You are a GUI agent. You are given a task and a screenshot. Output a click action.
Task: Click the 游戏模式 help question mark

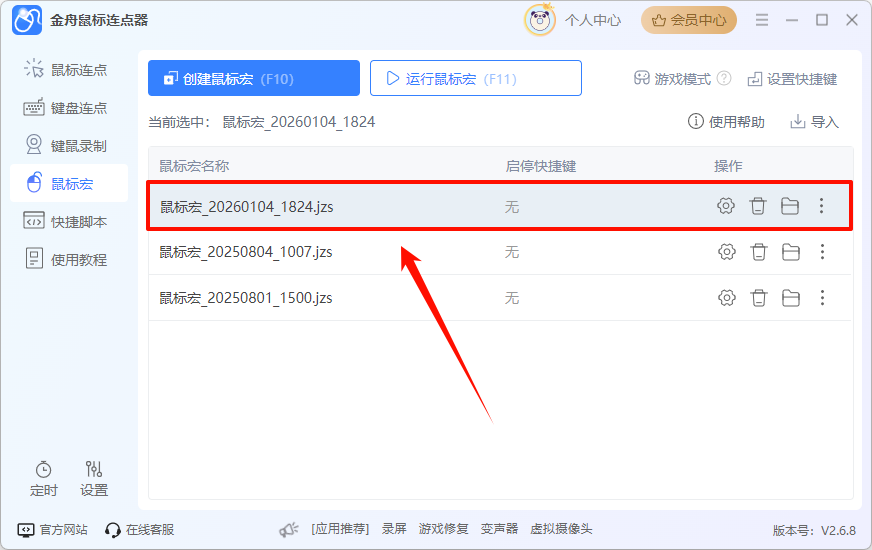pos(724,78)
